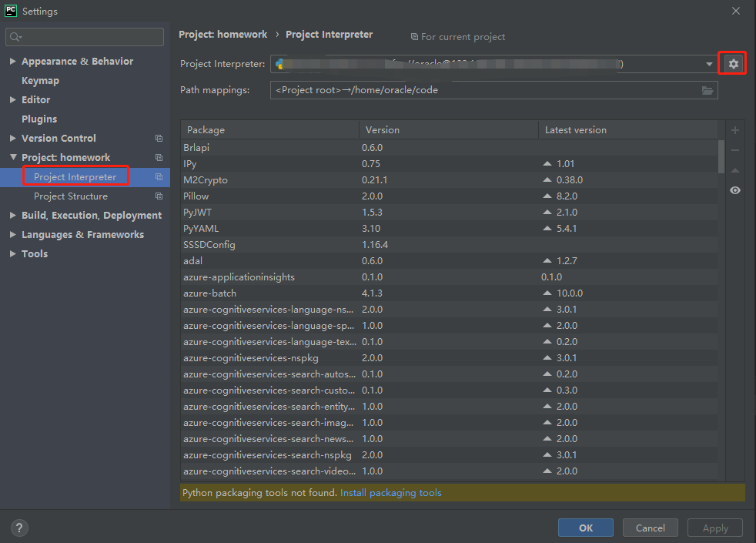
Task: Open the Editor settings page
Action: coord(35,100)
